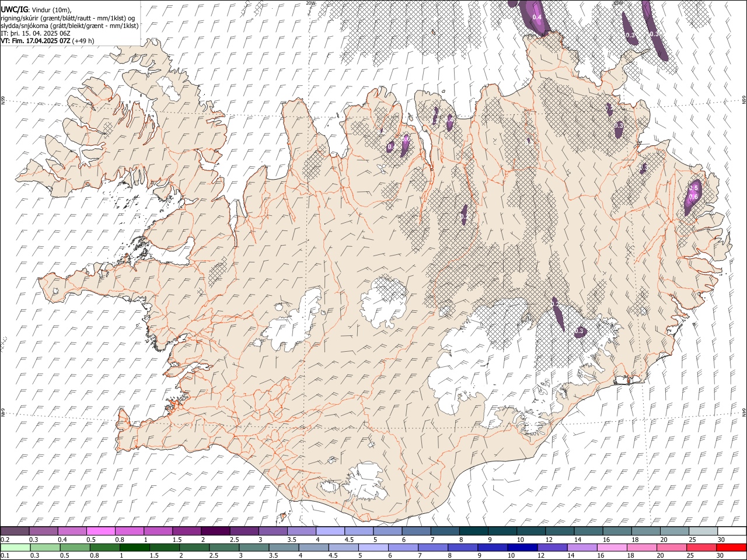
Task: Select the 'IT: þri. 15. 04. 2025 06Z' line
Action: coord(35,33)
